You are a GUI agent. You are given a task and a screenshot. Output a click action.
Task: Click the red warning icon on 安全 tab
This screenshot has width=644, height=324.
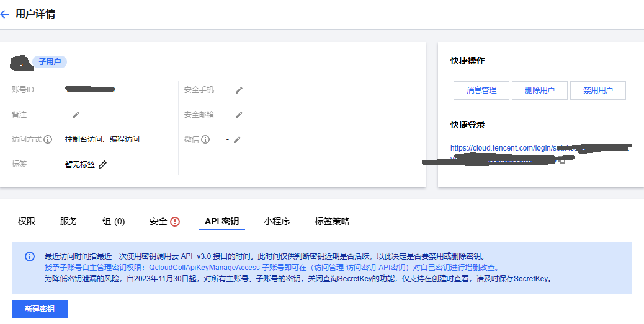(175, 222)
